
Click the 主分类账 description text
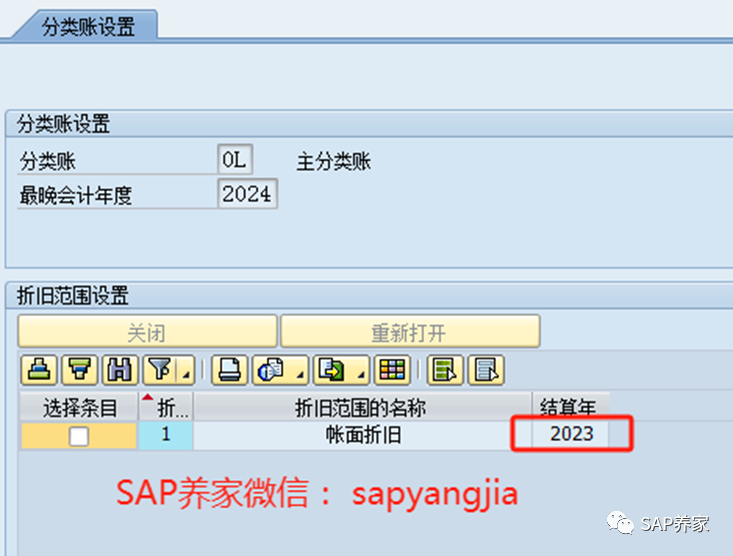pos(333,161)
